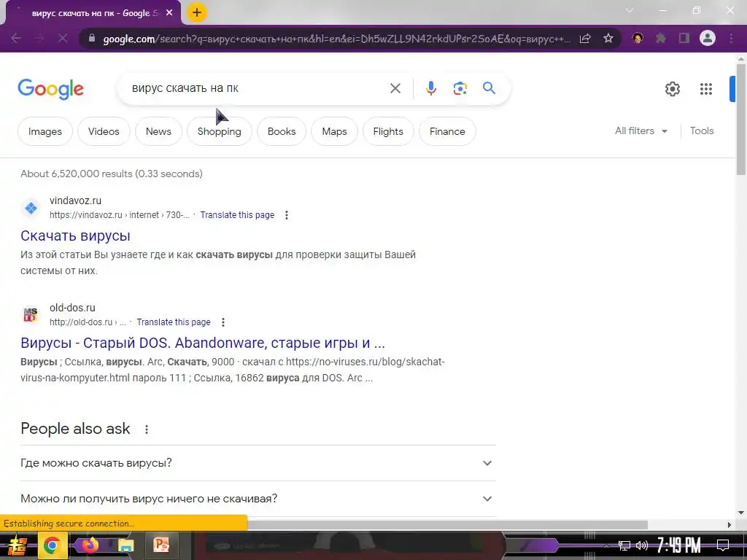
Task: Open Скачать вирусы result link
Action: [75, 236]
